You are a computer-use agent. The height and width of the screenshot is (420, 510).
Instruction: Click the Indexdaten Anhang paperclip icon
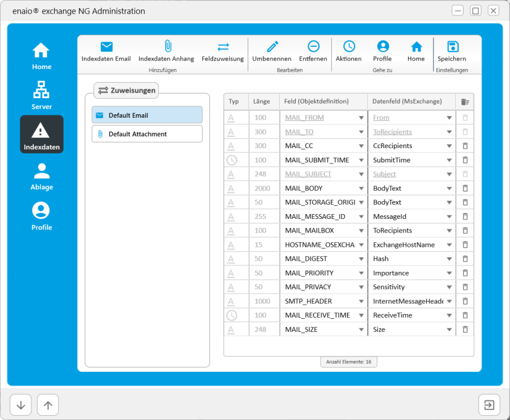click(x=168, y=46)
